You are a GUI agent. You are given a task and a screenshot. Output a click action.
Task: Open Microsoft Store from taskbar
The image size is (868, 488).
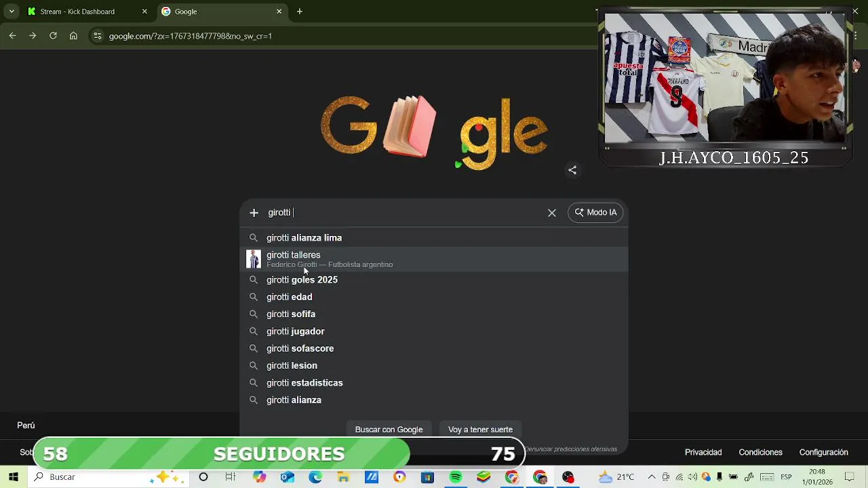click(427, 477)
